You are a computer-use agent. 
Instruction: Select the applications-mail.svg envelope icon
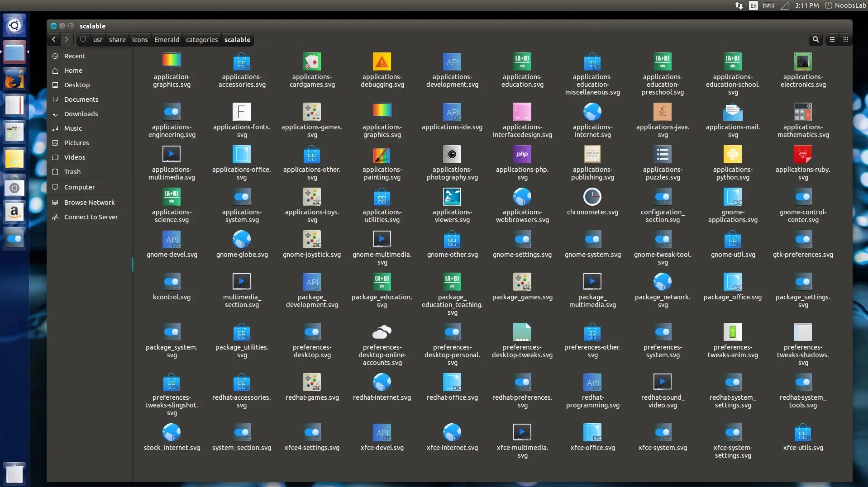(733, 112)
